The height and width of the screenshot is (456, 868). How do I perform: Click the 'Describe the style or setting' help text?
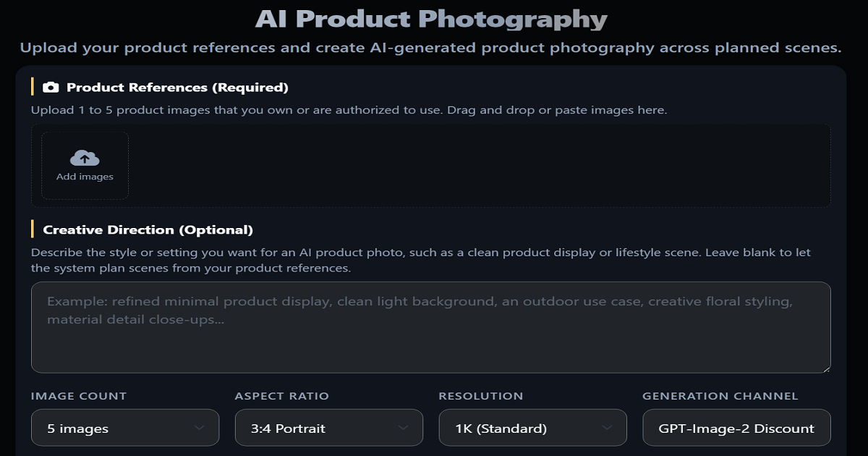coord(421,261)
